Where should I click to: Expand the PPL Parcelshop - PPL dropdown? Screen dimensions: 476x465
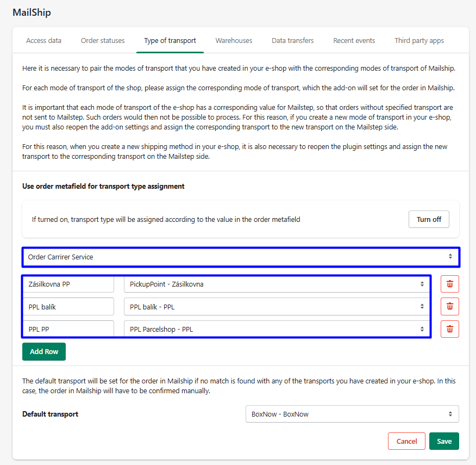point(277,329)
